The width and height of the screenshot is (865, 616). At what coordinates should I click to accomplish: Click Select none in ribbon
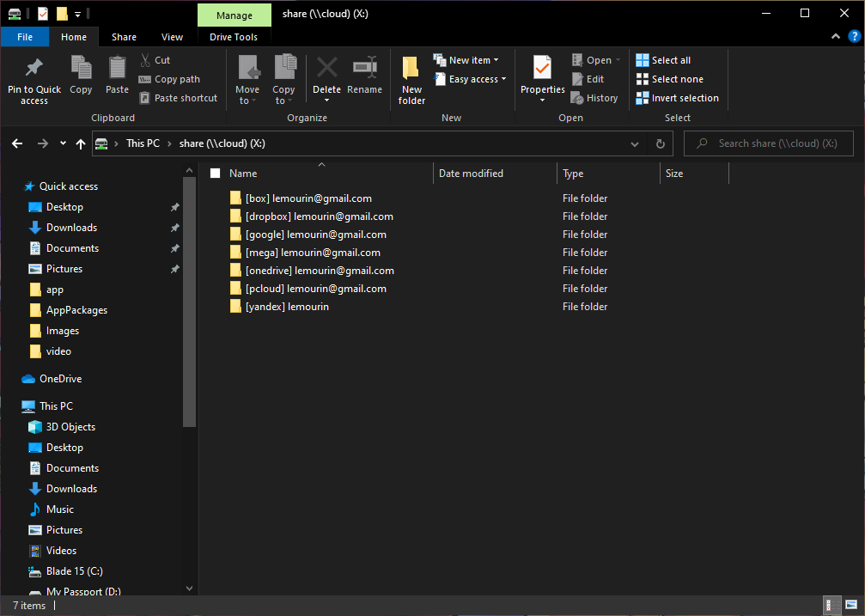coord(670,79)
